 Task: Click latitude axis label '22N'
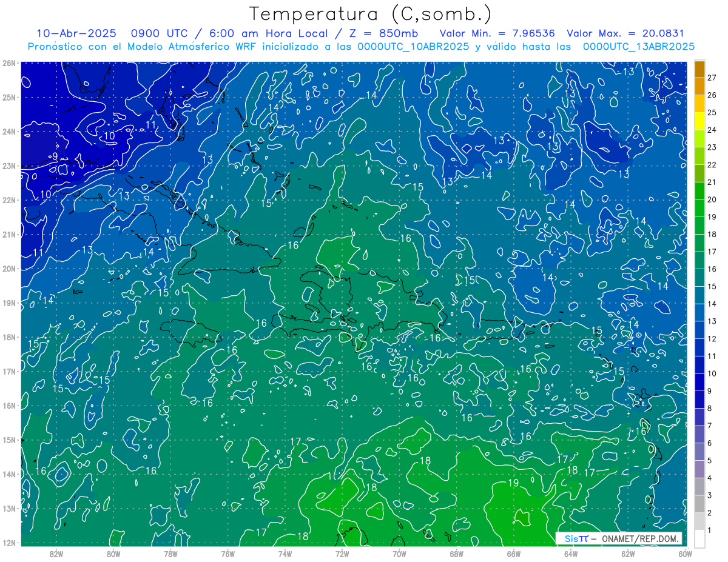coord(8,200)
